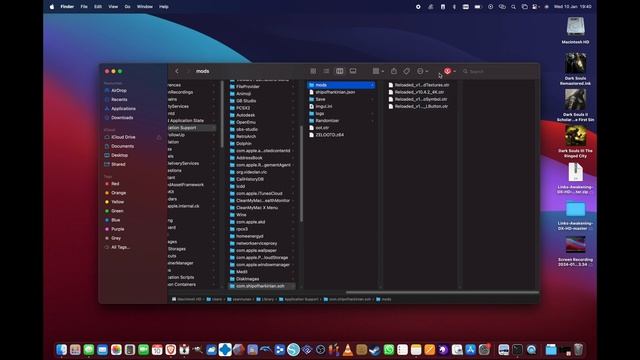
Task: Click the horizontal scrollbar in Finder
Action: (442, 292)
